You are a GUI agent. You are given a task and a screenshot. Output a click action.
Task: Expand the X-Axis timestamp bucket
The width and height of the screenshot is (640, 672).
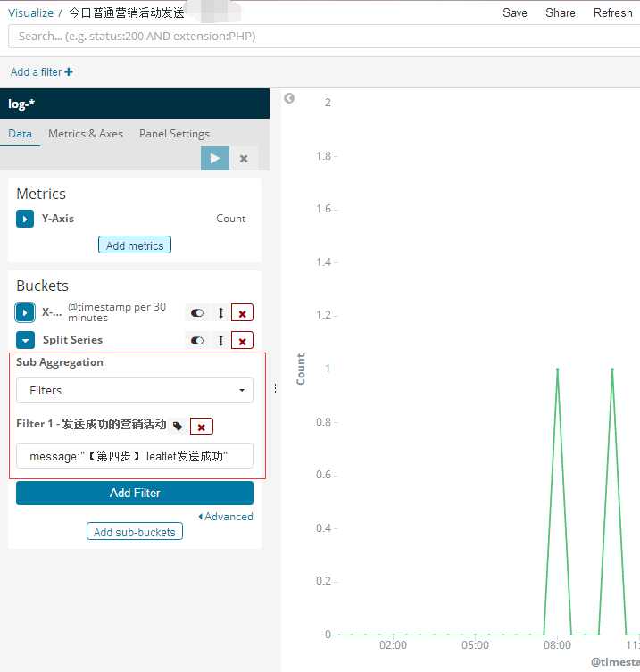(25, 312)
